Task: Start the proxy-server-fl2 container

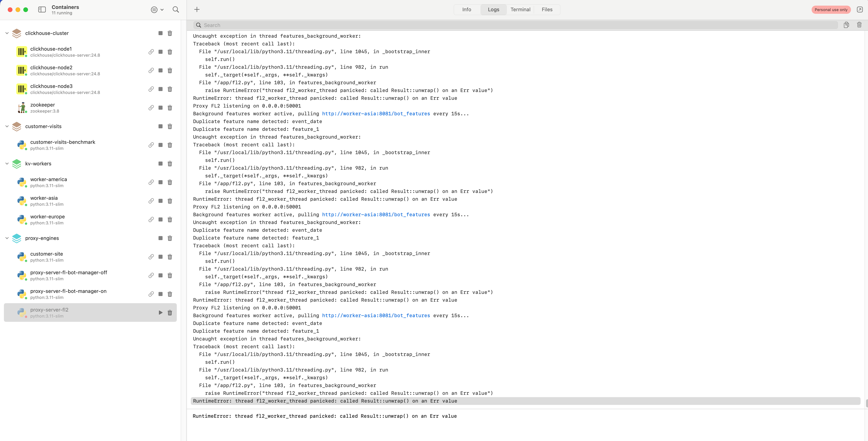Action: pyautogui.click(x=160, y=313)
